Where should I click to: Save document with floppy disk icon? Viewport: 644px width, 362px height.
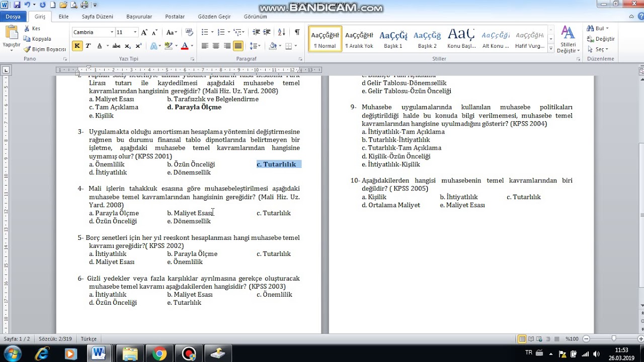click(17, 5)
